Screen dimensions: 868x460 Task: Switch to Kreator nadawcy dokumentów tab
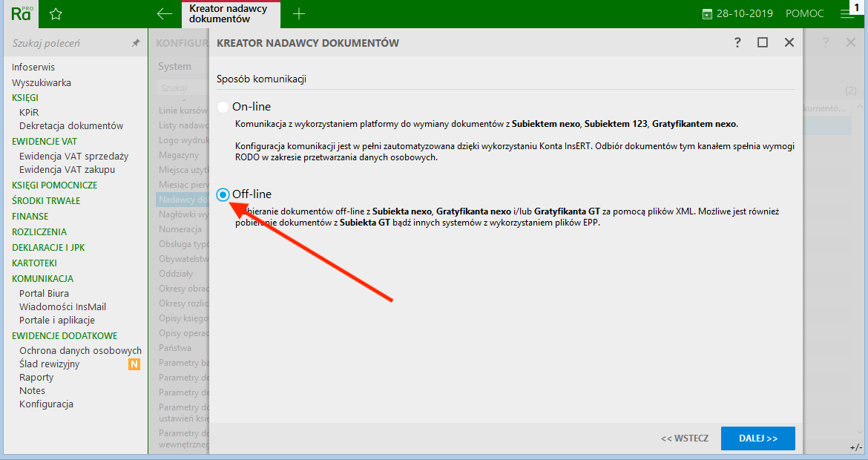pos(230,14)
